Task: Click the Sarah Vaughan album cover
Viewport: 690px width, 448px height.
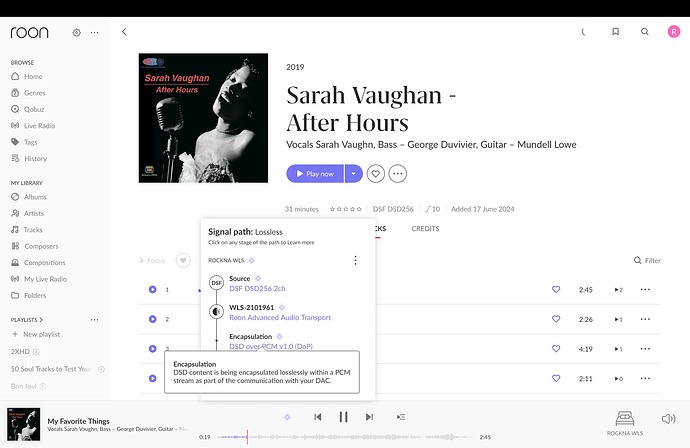Action: click(203, 118)
